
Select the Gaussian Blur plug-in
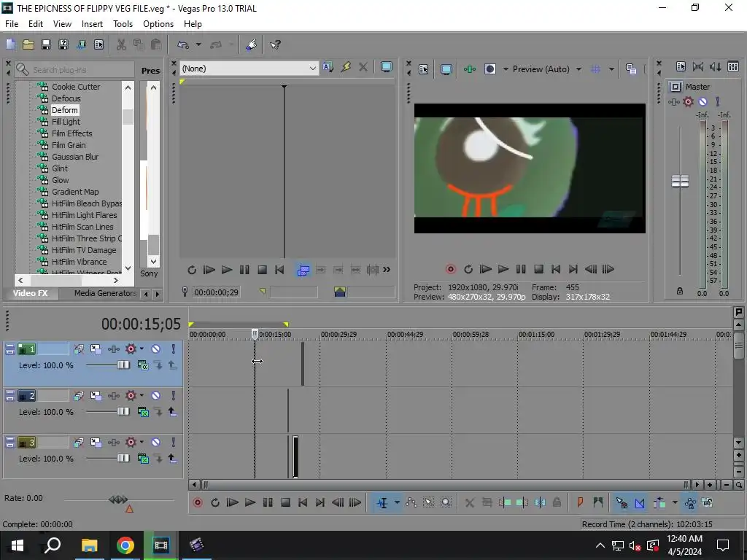75,157
